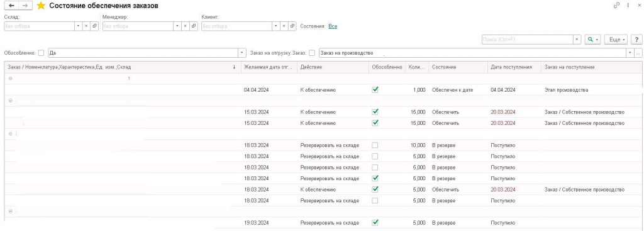This screenshot has width=644, height=231.
Task: Click into the Поиск (Ctrl+F) search box
Action: coord(528,40)
